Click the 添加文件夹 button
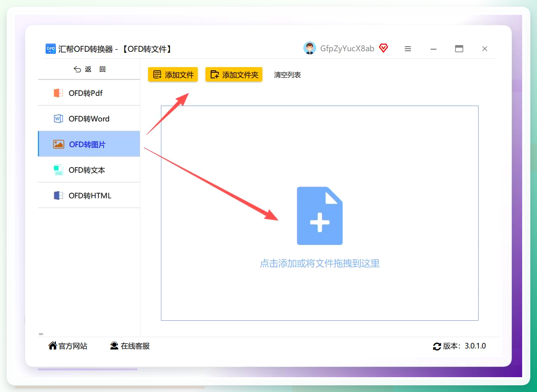 (x=234, y=75)
